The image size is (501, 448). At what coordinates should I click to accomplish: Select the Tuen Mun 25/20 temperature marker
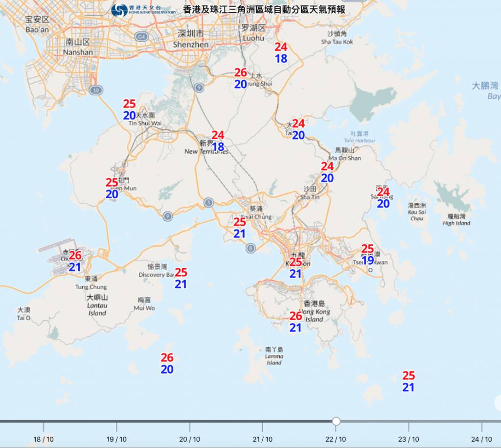coord(112,189)
